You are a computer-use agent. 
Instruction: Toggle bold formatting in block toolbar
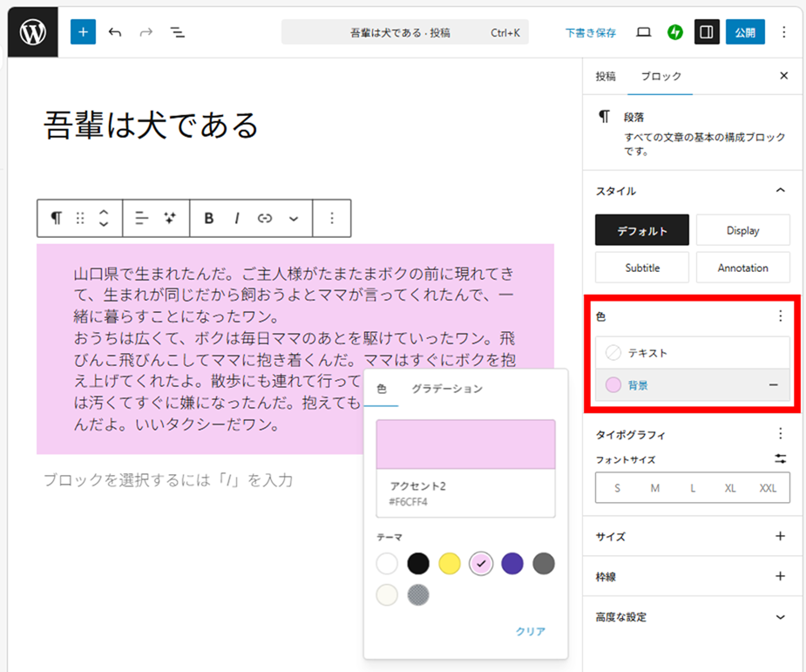pyautogui.click(x=209, y=219)
